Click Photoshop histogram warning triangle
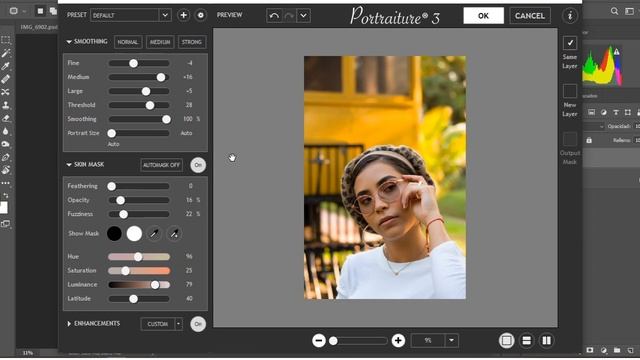Screen dimensions: 640x360 (616, 52)
